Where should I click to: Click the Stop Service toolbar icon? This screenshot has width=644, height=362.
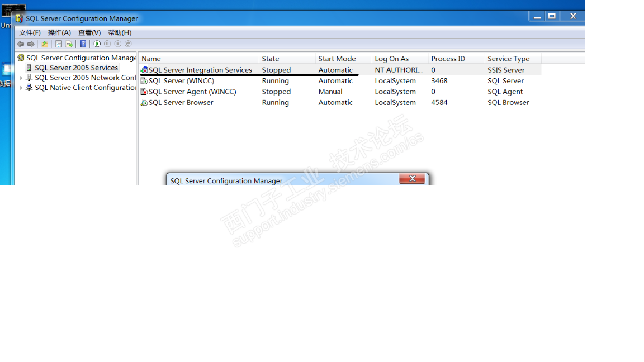(118, 44)
